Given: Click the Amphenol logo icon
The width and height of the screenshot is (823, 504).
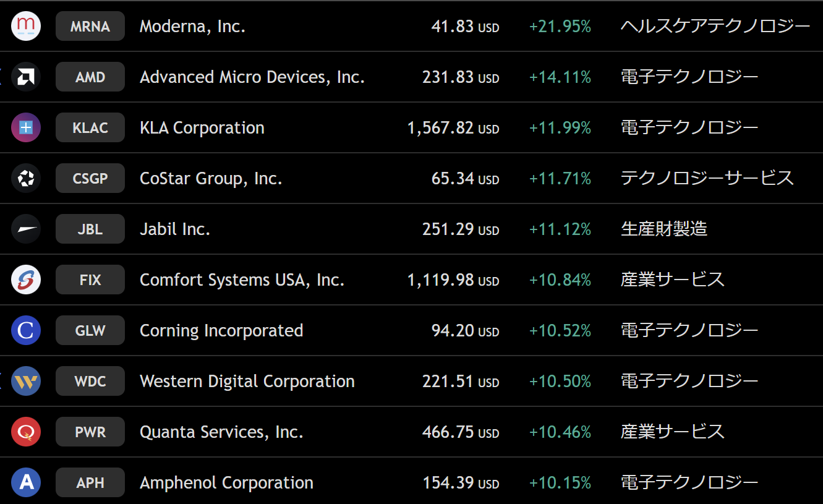Looking at the screenshot, I should point(26,483).
